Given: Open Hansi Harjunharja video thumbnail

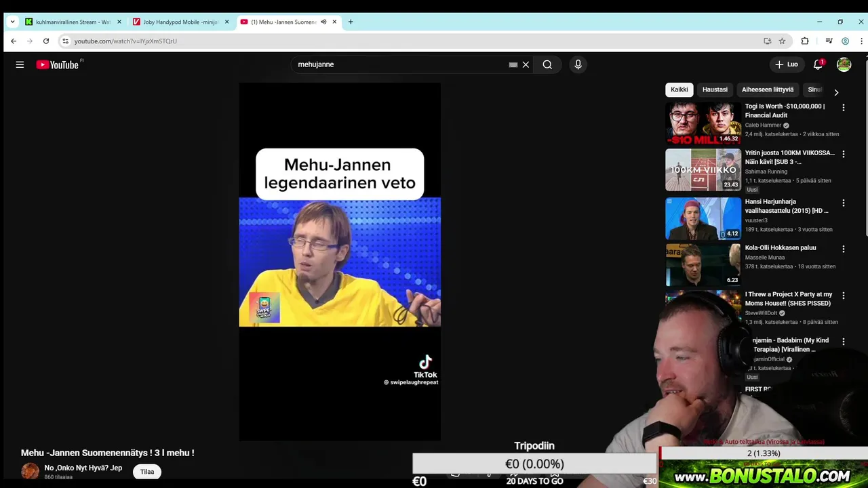Looking at the screenshot, I should 703,219.
